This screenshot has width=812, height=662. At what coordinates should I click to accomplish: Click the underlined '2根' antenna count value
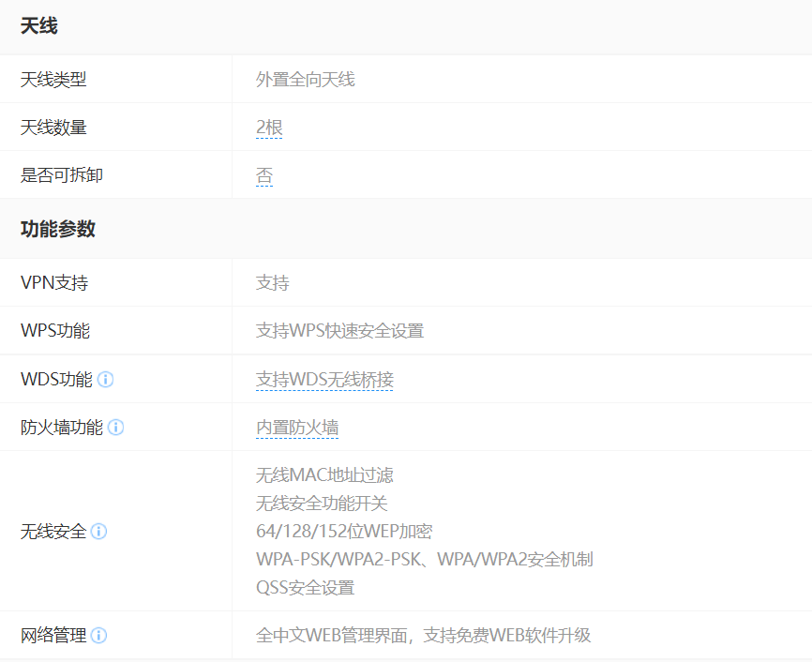click(x=269, y=128)
